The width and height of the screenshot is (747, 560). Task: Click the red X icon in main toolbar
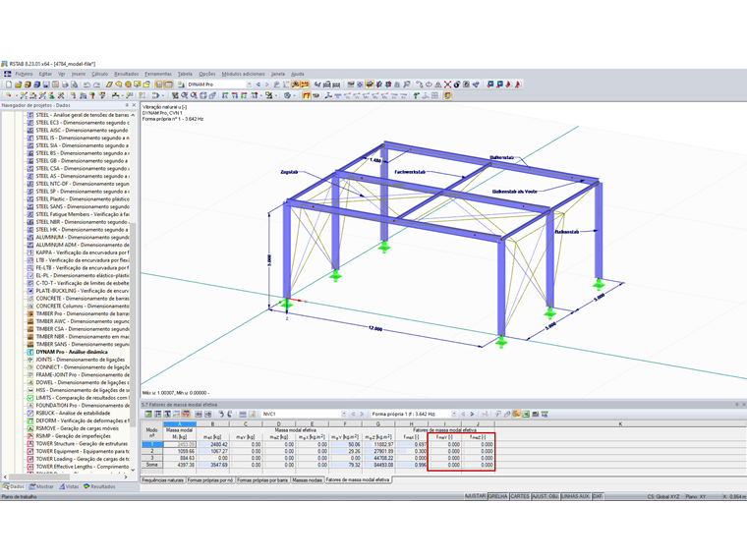pos(447,84)
